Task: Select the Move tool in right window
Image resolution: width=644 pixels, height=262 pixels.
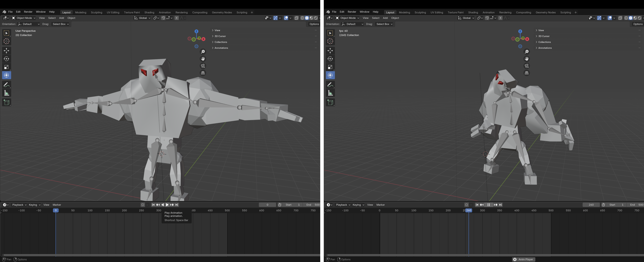Action: (x=330, y=51)
